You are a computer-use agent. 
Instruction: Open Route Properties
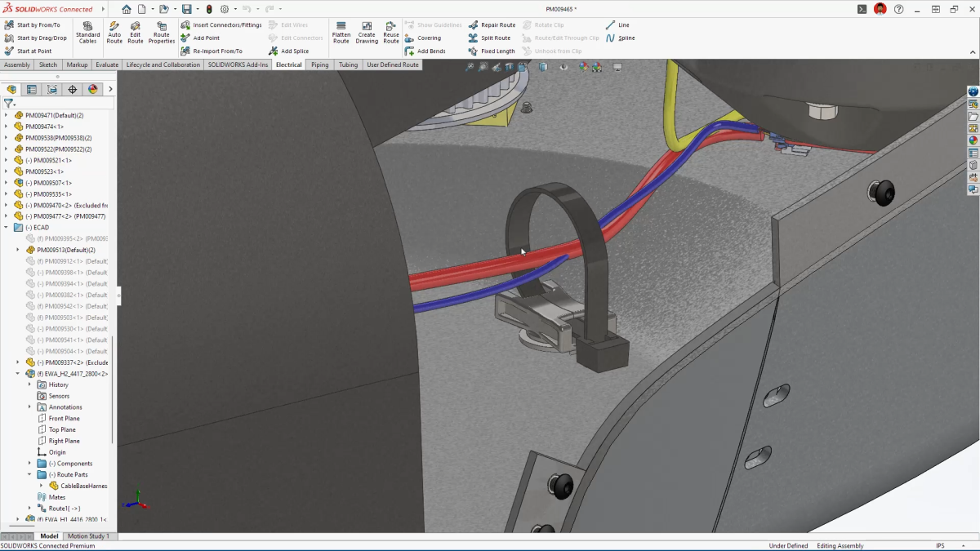(162, 33)
